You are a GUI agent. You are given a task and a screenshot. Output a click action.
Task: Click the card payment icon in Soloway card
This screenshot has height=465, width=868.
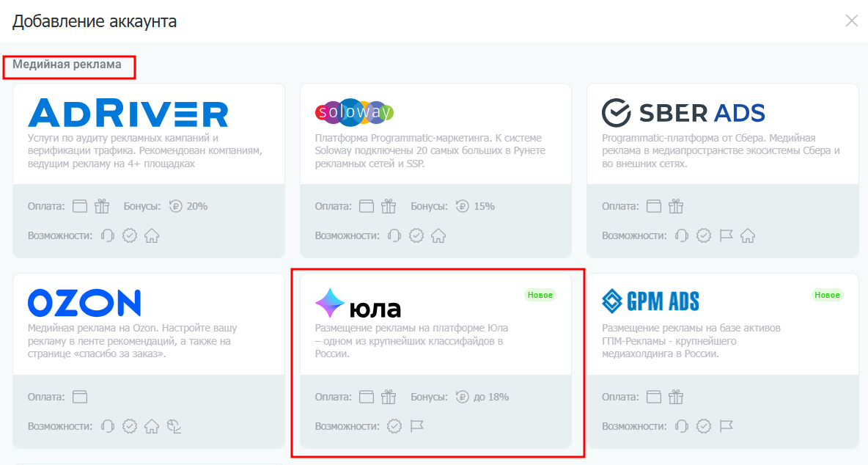[367, 207]
